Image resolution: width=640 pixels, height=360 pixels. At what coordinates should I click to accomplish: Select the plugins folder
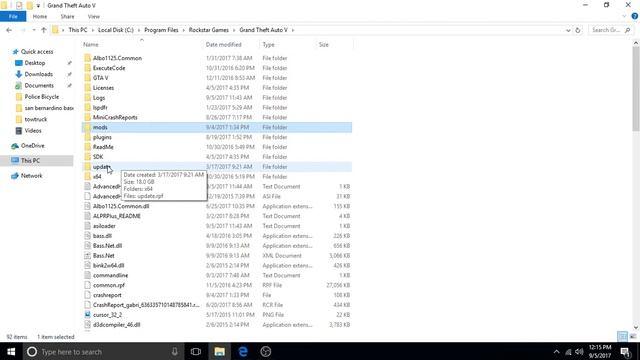(102, 137)
